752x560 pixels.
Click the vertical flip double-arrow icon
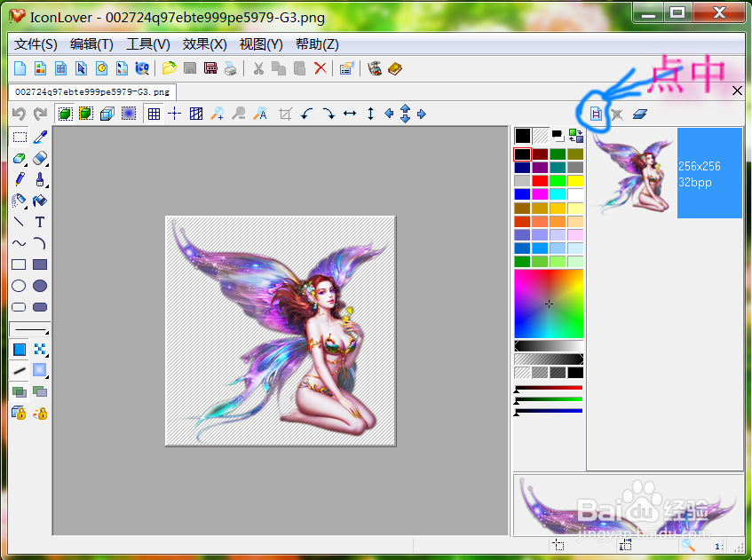[x=370, y=114]
